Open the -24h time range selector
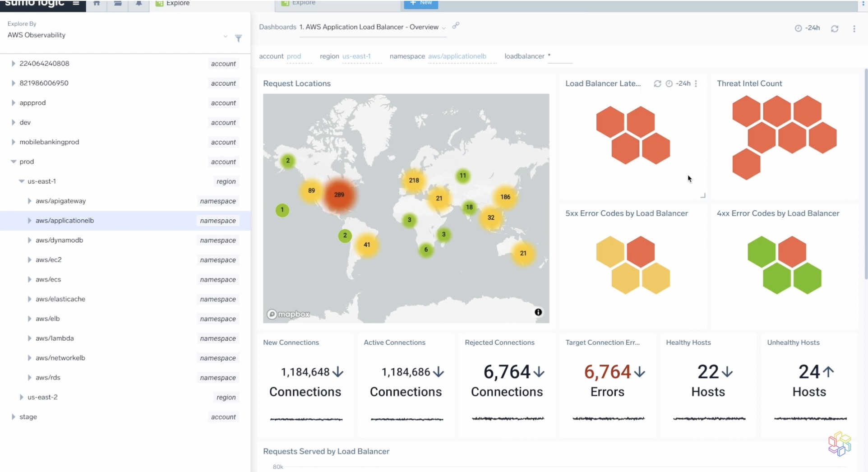868x472 pixels. pyautogui.click(x=808, y=28)
